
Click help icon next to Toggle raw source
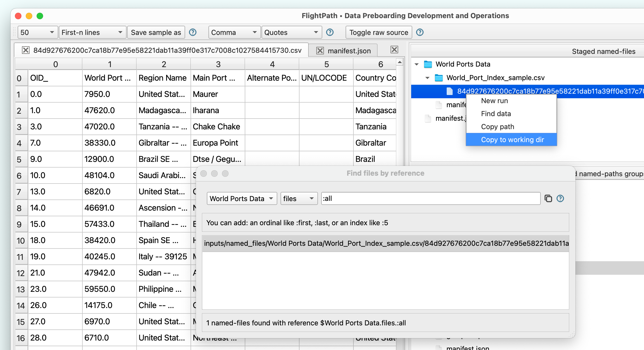[420, 32]
